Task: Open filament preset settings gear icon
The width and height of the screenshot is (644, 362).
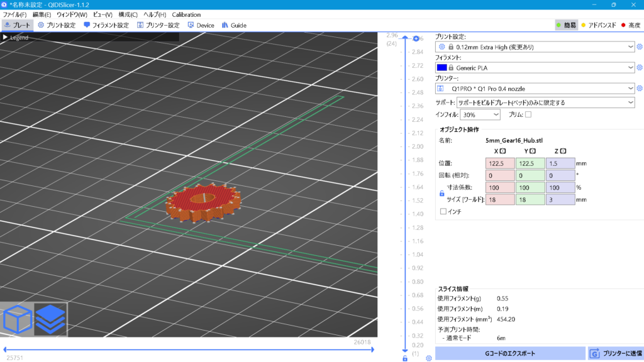Action: (640, 67)
